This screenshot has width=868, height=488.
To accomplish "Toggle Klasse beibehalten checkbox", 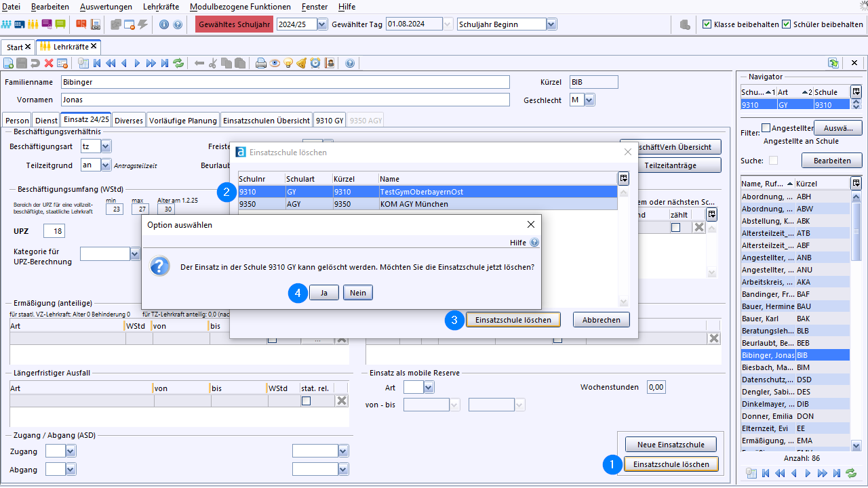I will tap(707, 24).
